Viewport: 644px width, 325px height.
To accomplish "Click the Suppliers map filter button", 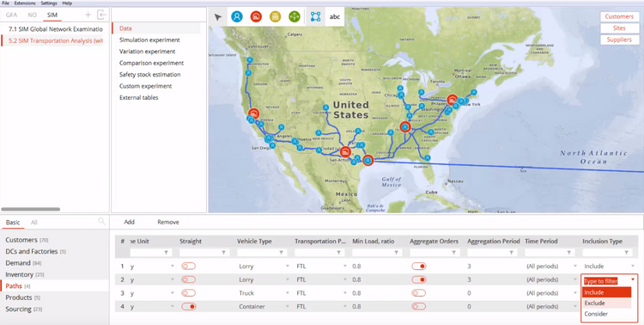I will 619,40.
